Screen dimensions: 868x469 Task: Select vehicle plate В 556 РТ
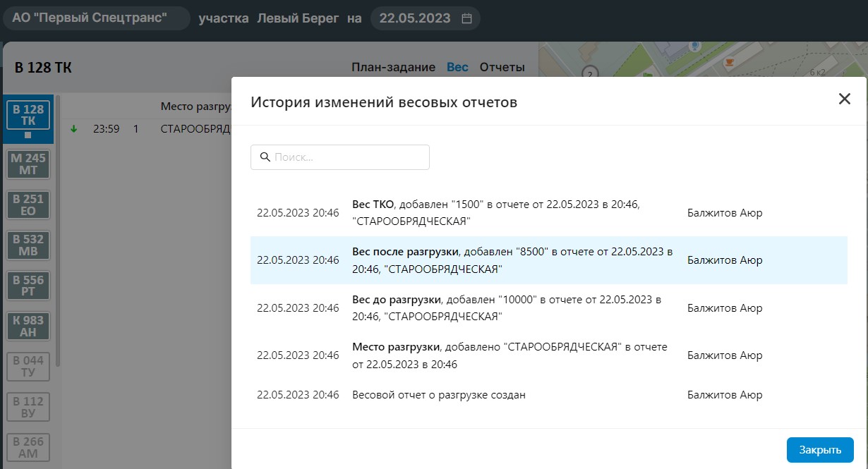coord(28,286)
